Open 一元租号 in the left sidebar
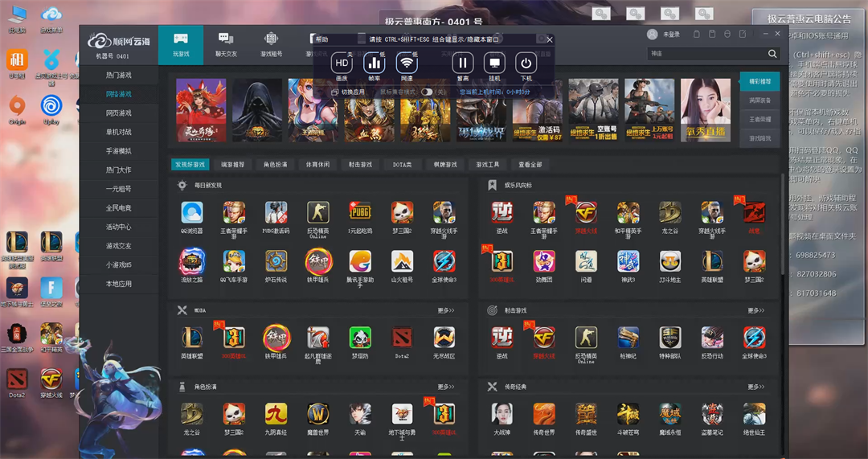The height and width of the screenshot is (459, 868). click(x=118, y=189)
